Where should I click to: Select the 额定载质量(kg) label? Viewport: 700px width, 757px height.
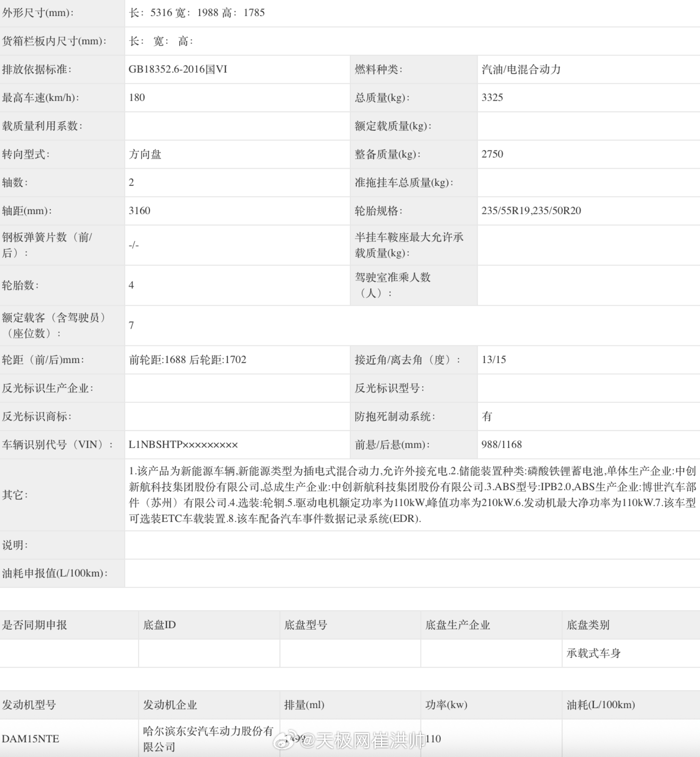tap(393, 126)
